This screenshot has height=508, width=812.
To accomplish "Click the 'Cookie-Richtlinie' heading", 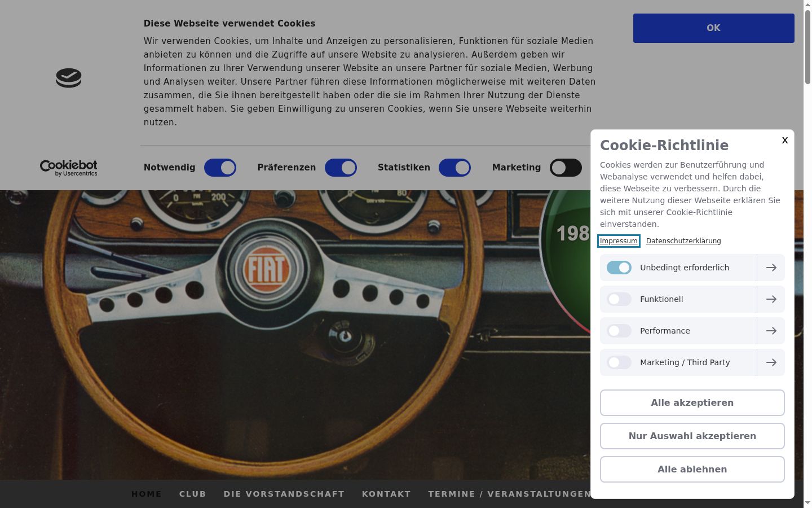I will 664,146.
